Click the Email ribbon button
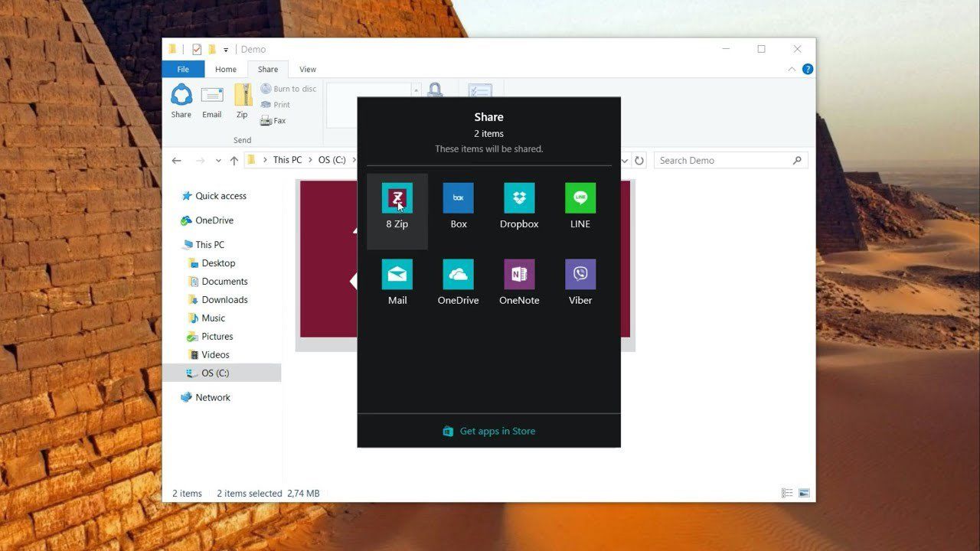 click(212, 101)
